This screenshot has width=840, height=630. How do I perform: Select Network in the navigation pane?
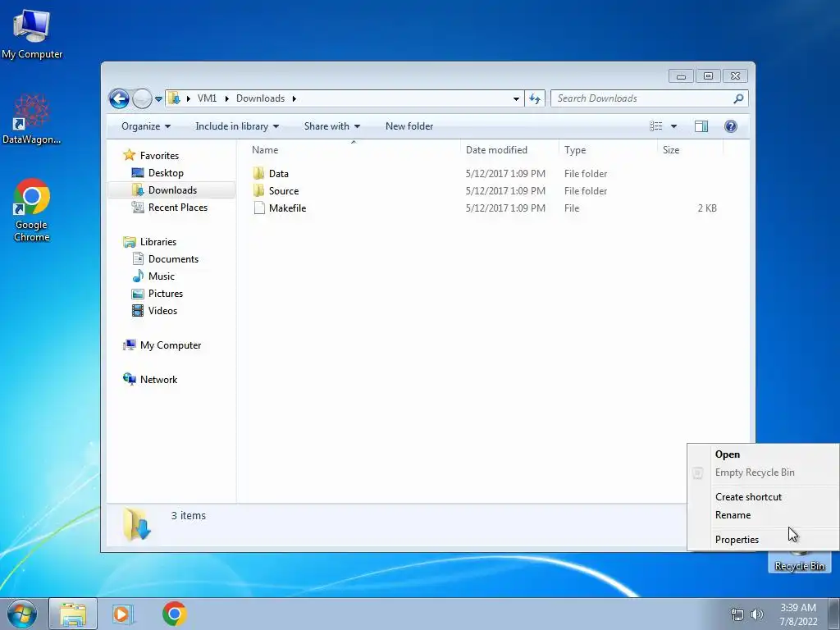(x=158, y=379)
